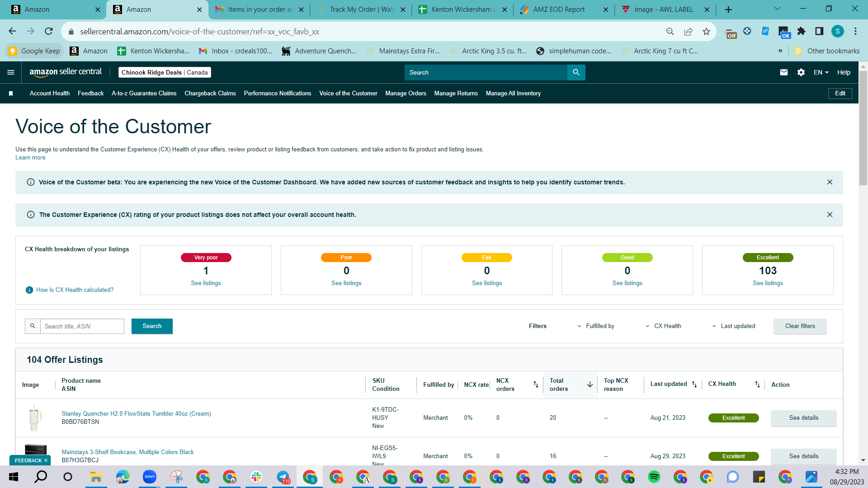
Task: Click the bookmark flag icon in the favorites bar
Action: [11, 94]
